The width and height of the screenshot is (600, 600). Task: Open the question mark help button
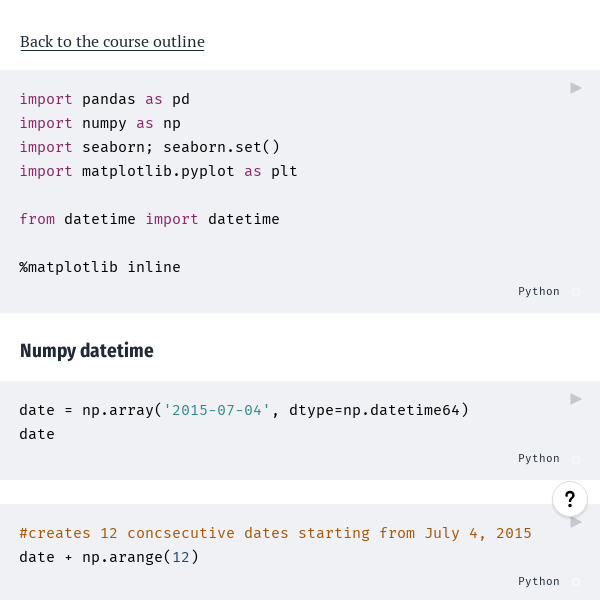pyautogui.click(x=570, y=499)
